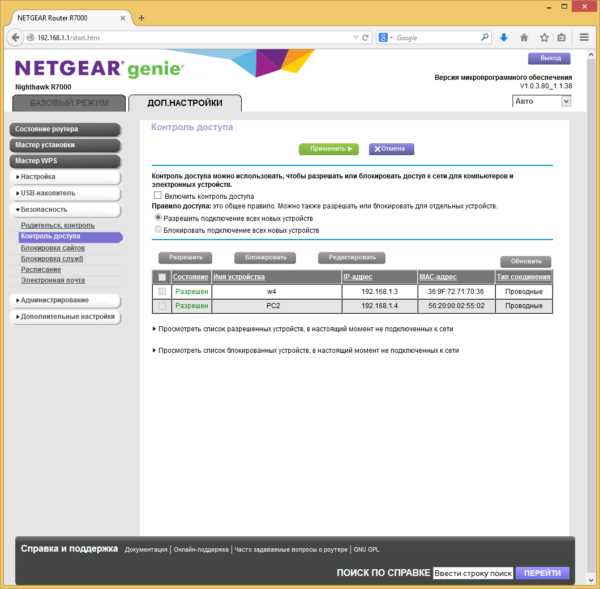Close the NETGEAR Router R7000 tab
This screenshot has width=600, height=589.
(x=123, y=18)
